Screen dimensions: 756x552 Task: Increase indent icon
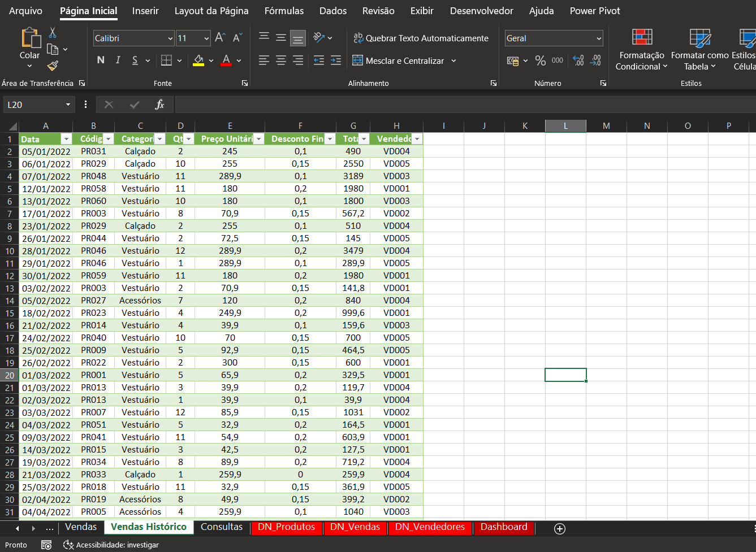click(x=336, y=60)
